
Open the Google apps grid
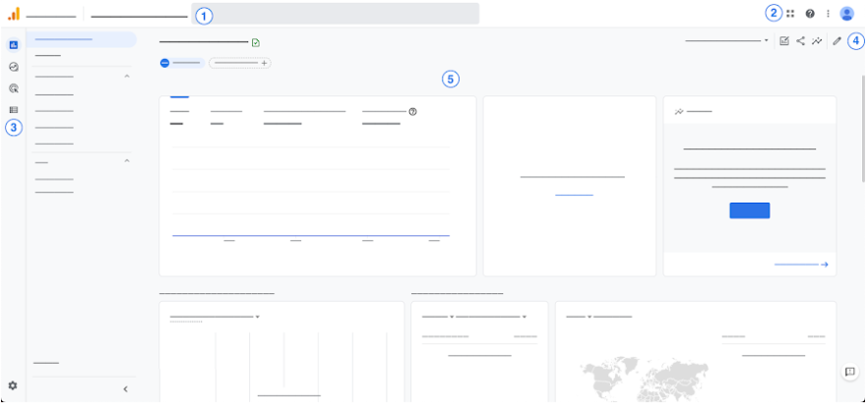pyautogui.click(x=790, y=14)
